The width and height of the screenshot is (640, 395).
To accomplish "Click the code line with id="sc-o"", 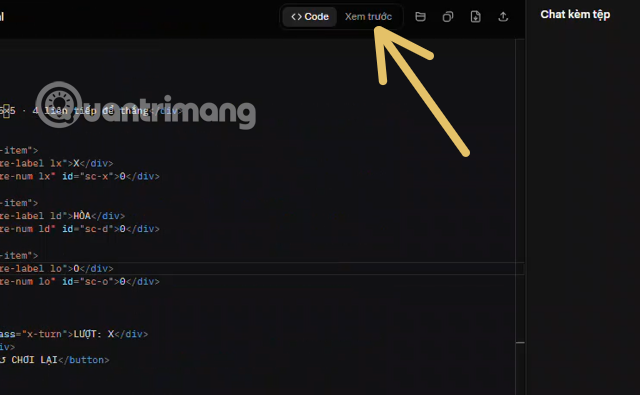I will coord(80,282).
